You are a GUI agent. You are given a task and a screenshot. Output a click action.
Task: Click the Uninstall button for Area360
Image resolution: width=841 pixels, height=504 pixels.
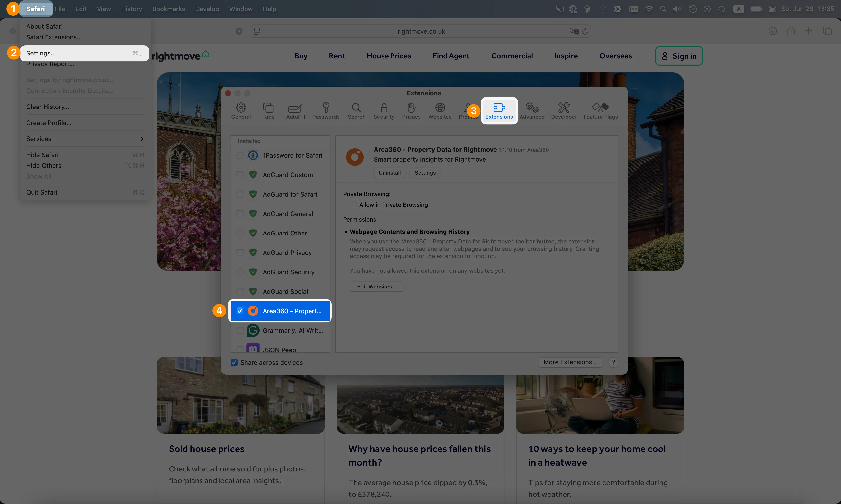(390, 172)
